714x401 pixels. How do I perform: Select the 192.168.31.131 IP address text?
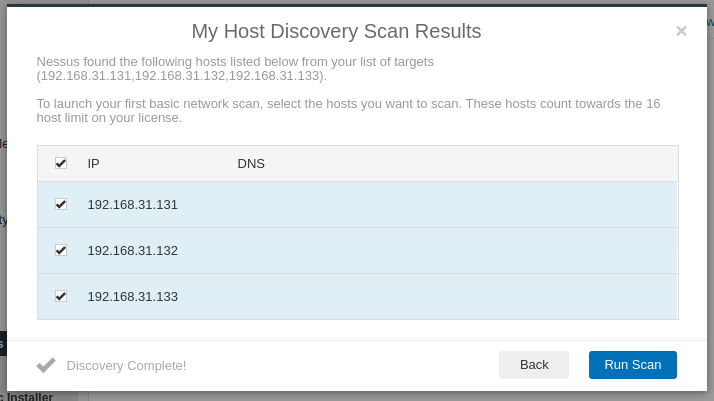[x=133, y=205]
